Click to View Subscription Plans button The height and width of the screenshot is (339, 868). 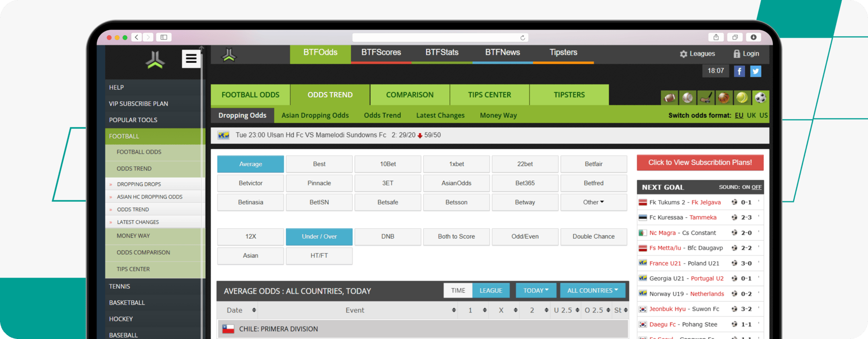pyautogui.click(x=700, y=163)
